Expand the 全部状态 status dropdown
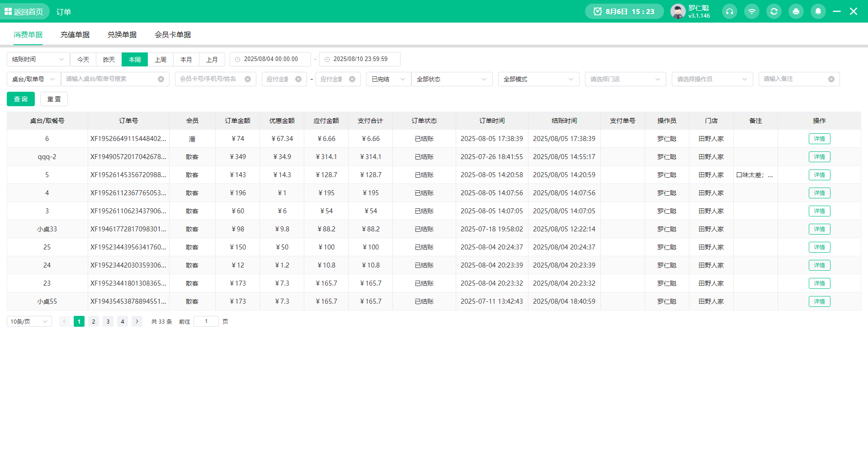The height and width of the screenshot is (470, 868). (x=452, y=79)
